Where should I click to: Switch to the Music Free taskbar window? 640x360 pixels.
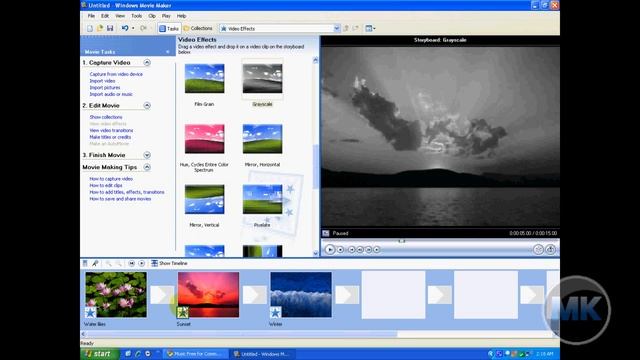(x=196, y=354)
